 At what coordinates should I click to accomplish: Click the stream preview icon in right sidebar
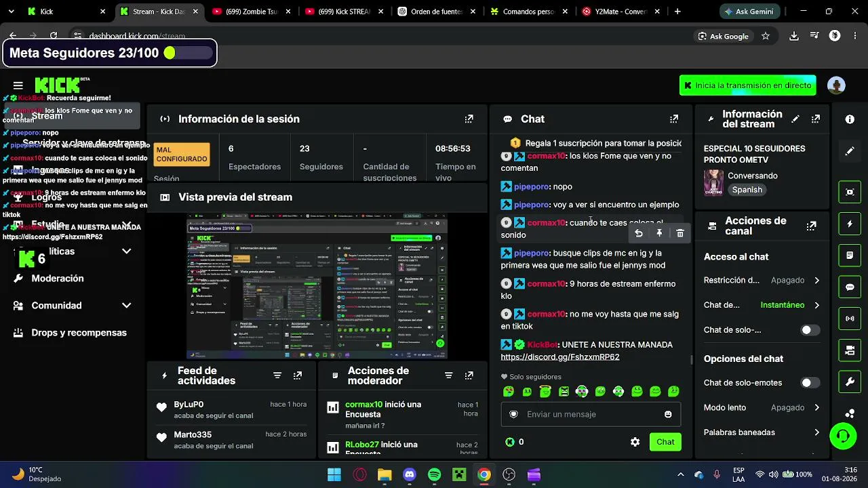850,192
